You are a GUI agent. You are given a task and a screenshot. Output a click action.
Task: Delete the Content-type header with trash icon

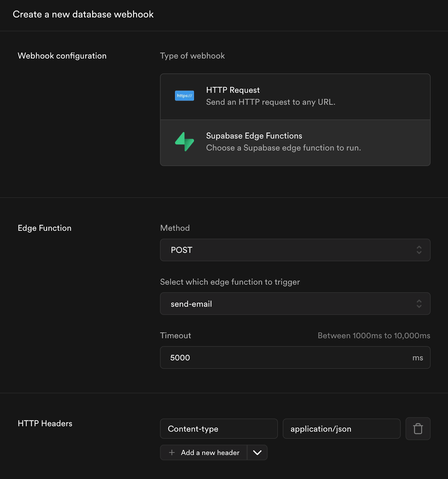click(x=418, y=429)
